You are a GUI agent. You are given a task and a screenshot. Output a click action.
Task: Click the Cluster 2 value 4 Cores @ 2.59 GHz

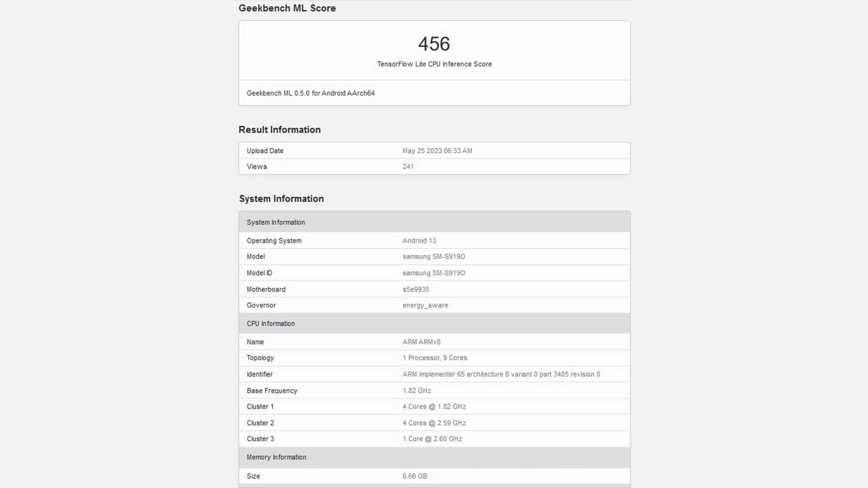coord(434,423)
